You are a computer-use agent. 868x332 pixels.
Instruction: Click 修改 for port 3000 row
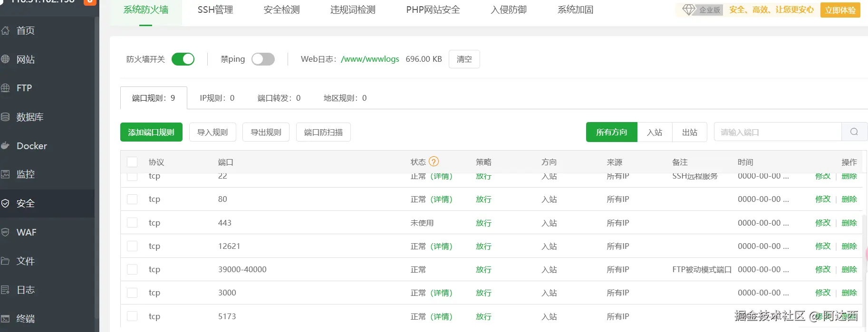tap(823, 293)
